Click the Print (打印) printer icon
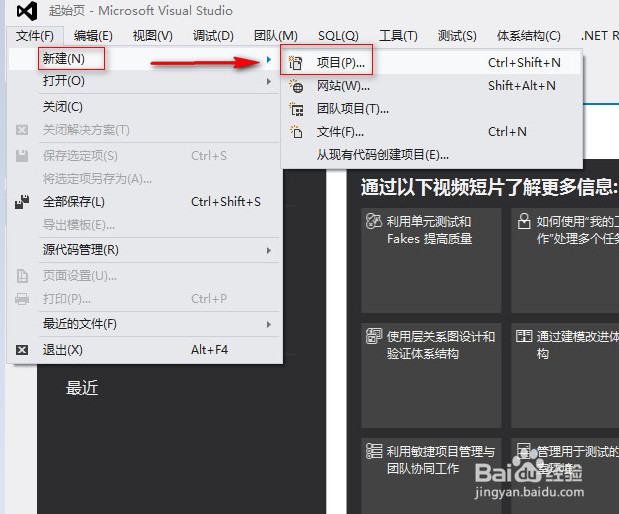 (22, 299)
